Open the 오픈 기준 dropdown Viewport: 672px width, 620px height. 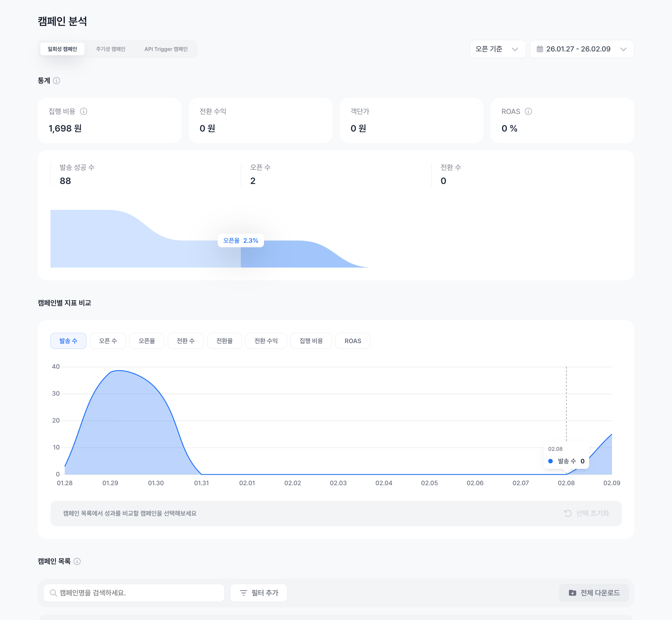tap(497, 49)
